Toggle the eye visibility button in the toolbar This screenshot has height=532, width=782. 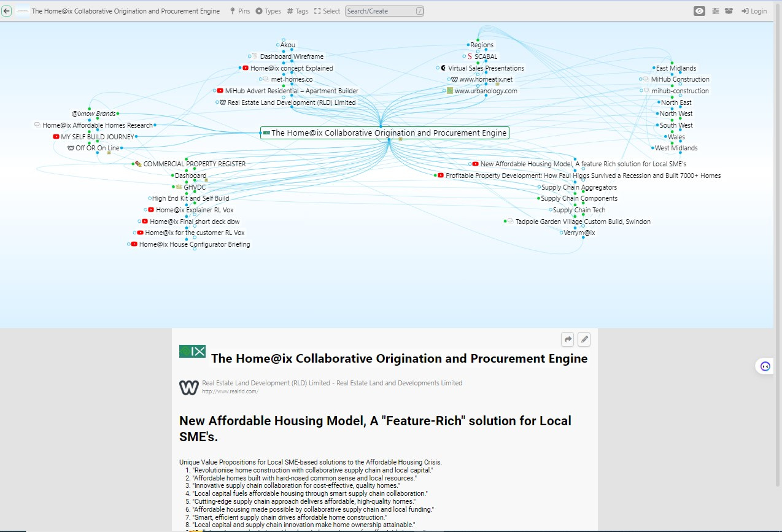pyautogui.click(x=699, y=11)
